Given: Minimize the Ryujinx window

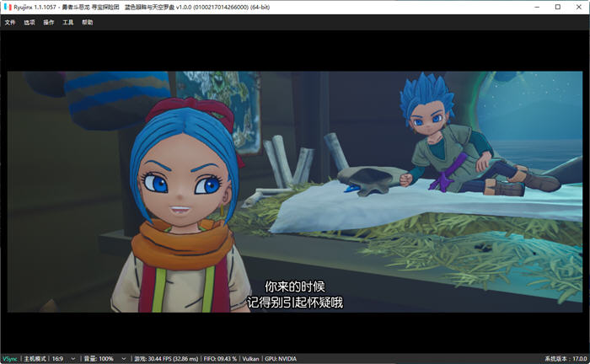Looking at the screenshot, I should (537, 7).
